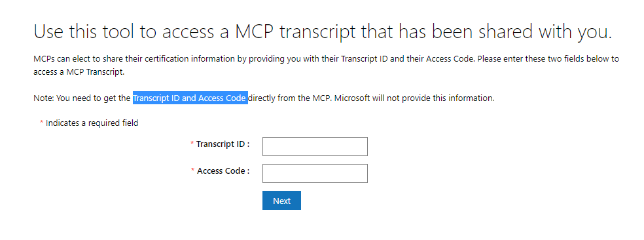Image resolution: width=644 pixels, height=240 pixels.
Task: Click the "access a MCP Transcript." line
Action: (x=79, y=72)
